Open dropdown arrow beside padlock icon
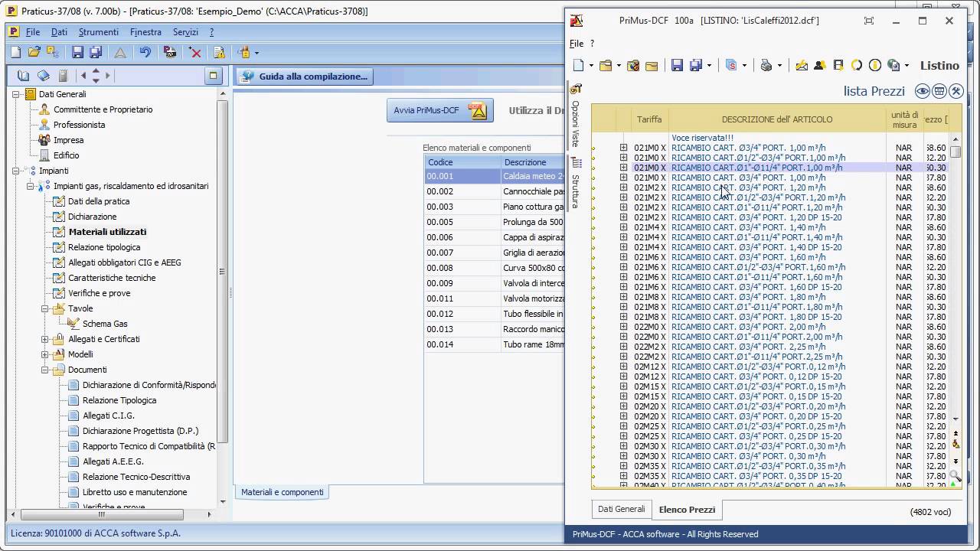980x551 pixels. pos(256,53)
